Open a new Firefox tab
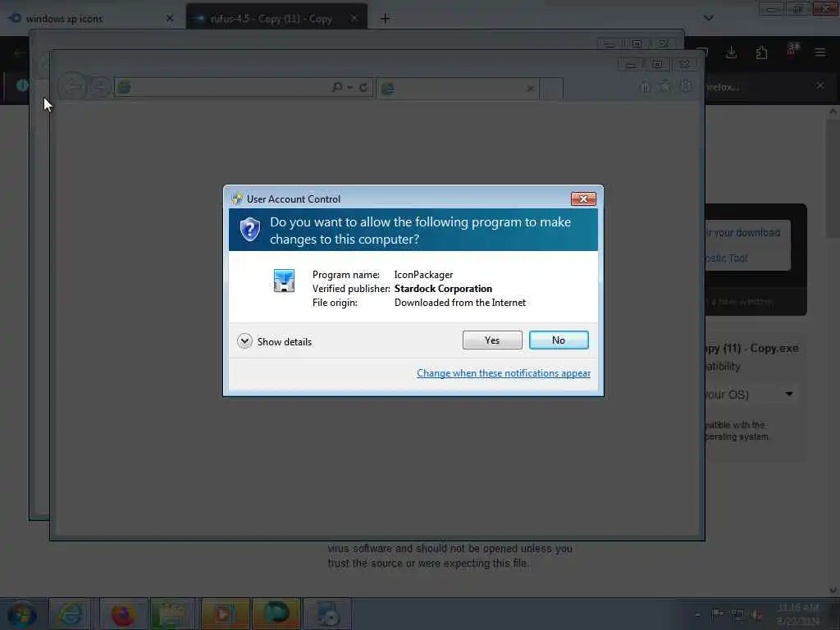This screenshot has width=840, height=630. pos(385,19)
